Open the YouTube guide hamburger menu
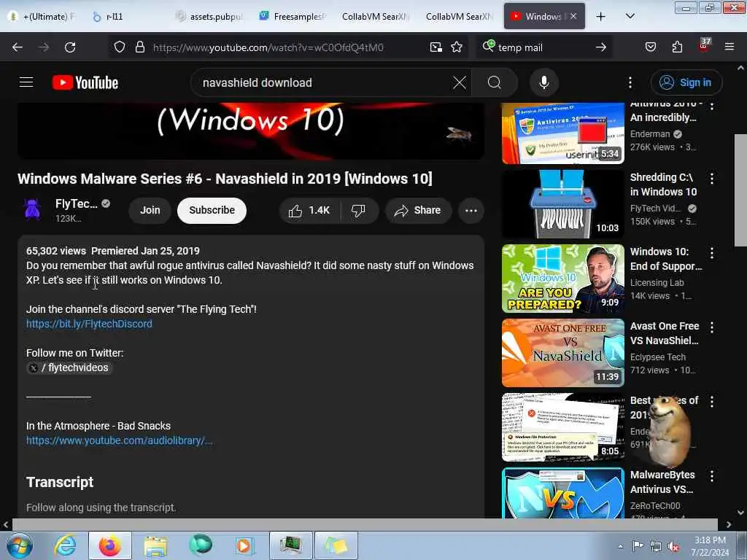747x560 pixels. (x=26, y=82)
